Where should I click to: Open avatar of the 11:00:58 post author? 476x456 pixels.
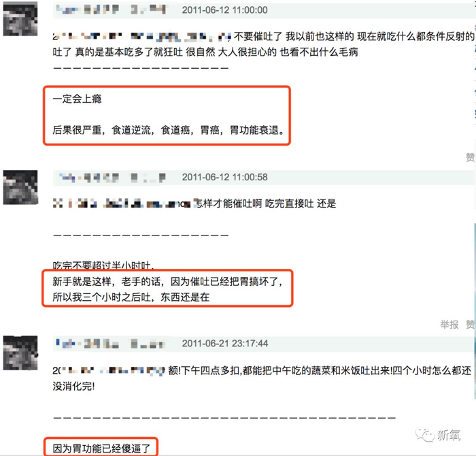[20, 187]
